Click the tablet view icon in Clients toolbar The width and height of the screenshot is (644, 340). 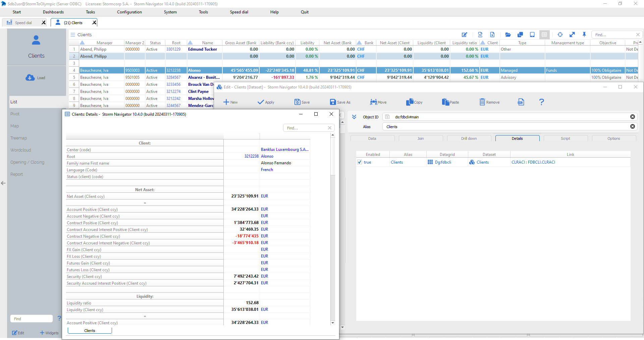coord(532,35)
